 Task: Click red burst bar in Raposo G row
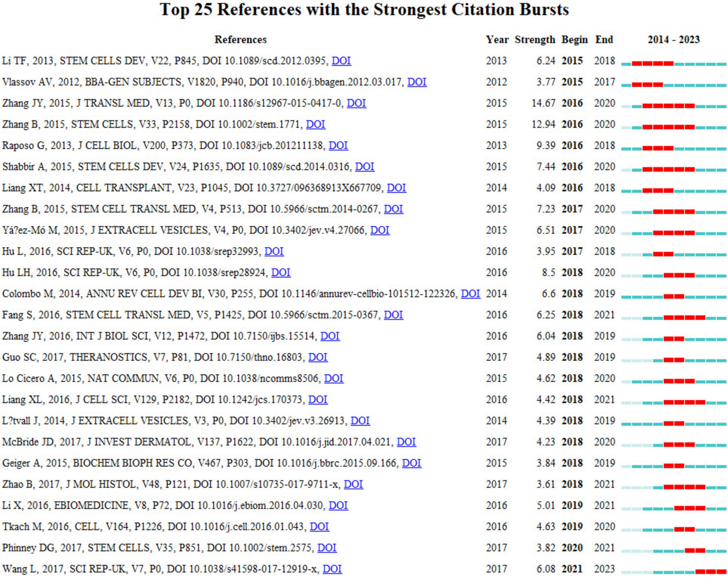pyautogui.click(x=658, y=148)
